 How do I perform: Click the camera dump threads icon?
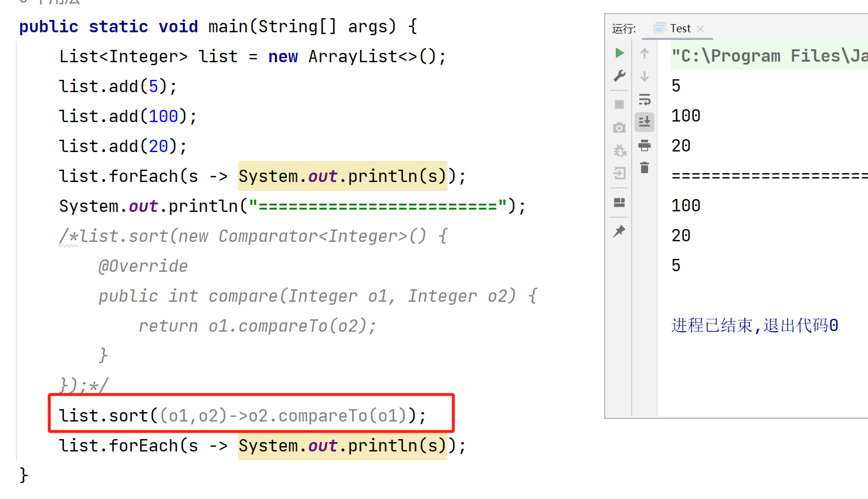coord(619,127)
